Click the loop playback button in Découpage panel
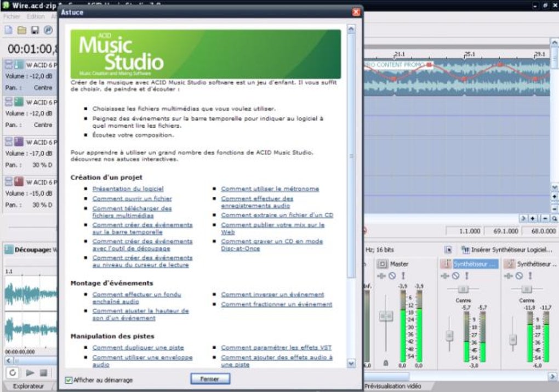 coord(13,373)
